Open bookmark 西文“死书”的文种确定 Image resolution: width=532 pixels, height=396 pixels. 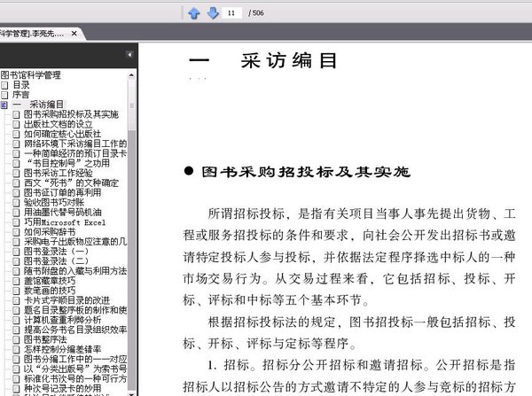(71, 183)
